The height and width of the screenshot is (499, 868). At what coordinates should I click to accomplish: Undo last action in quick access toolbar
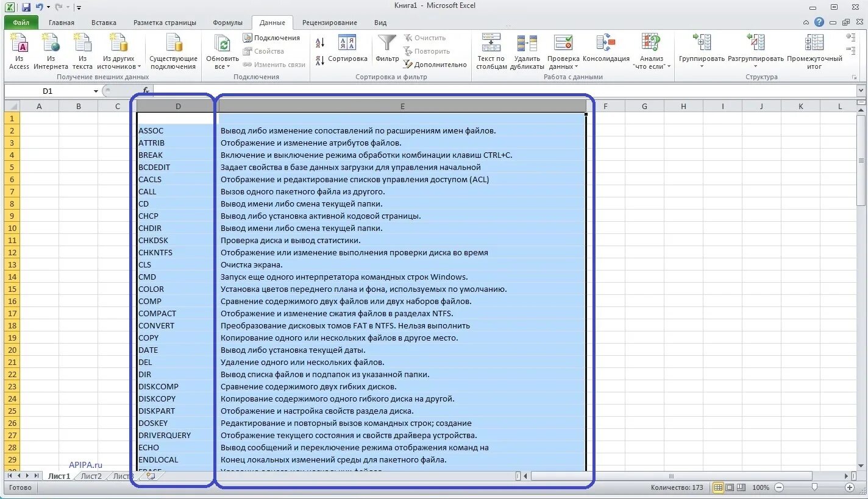(x=40, y=7)
